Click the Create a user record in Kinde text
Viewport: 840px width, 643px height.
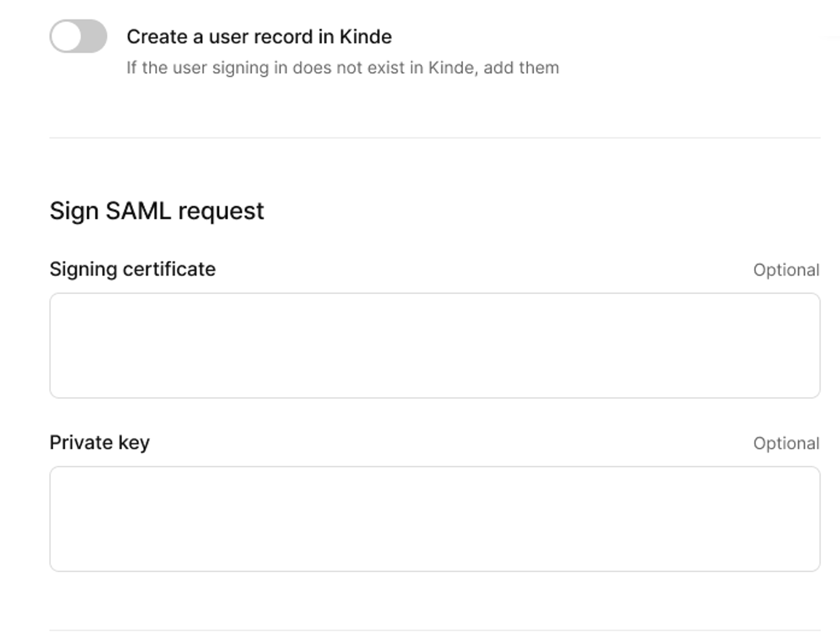259,36
